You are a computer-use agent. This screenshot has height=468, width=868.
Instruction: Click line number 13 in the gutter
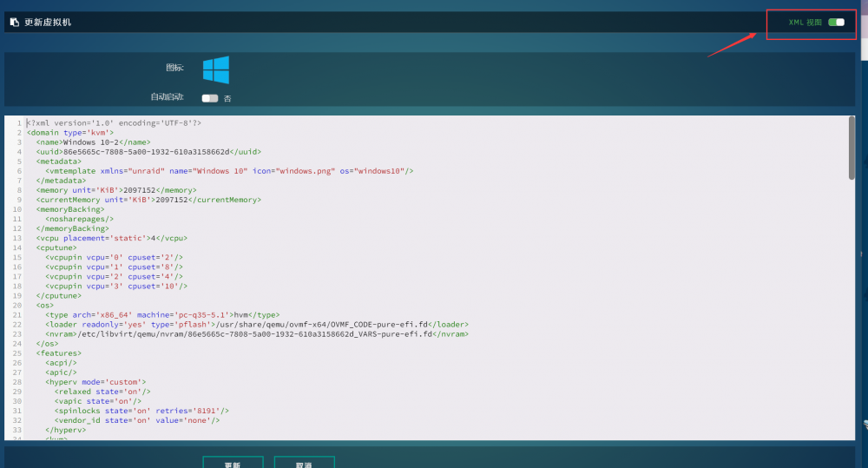(17, 238)
